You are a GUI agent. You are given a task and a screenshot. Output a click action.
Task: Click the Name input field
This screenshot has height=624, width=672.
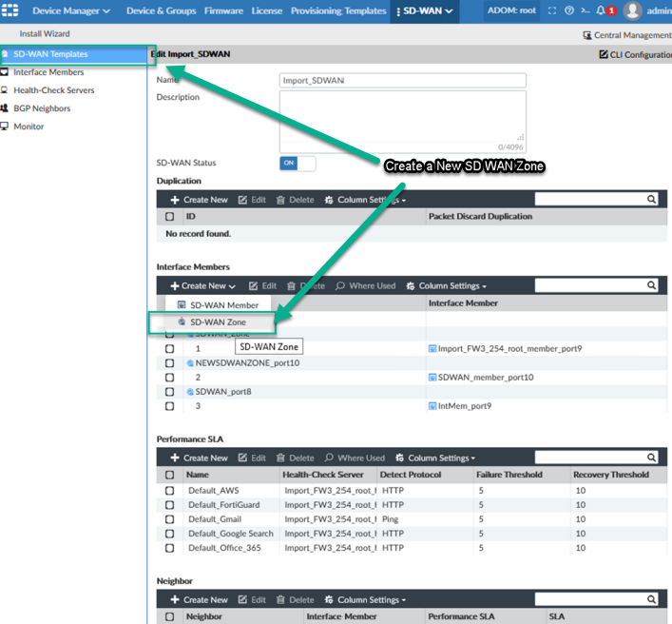[403, 80]
